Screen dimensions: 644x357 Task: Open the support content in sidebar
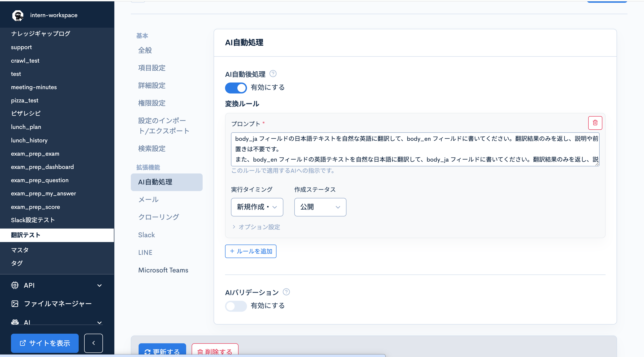(21, 47)
